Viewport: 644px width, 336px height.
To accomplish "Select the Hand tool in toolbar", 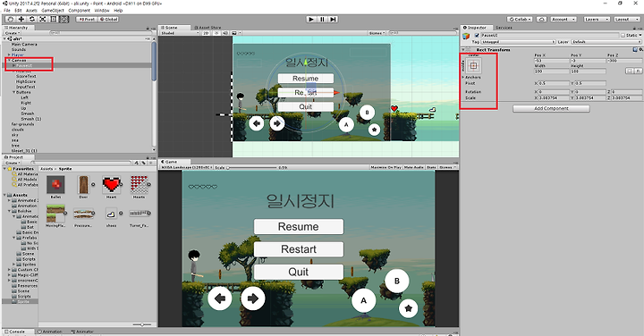I will pos(11,19).
